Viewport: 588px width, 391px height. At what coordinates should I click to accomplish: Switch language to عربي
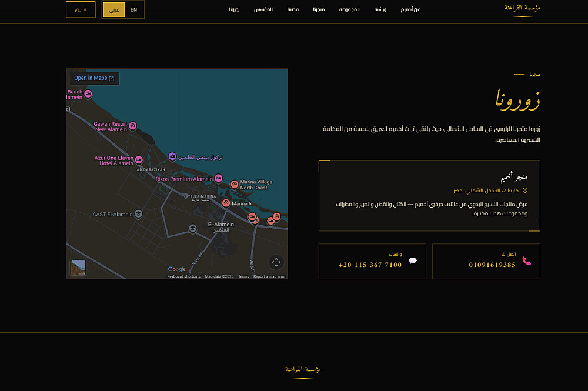[114, 10]
